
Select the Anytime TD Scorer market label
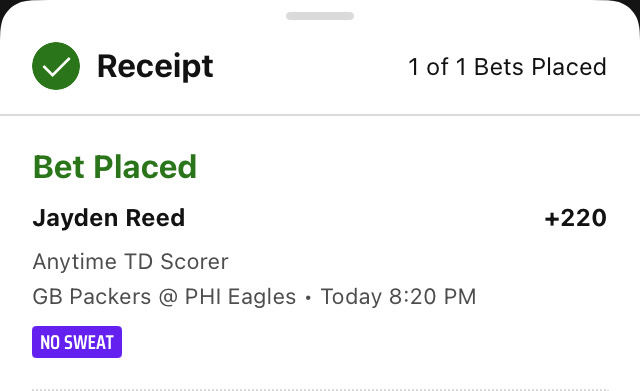131,262
